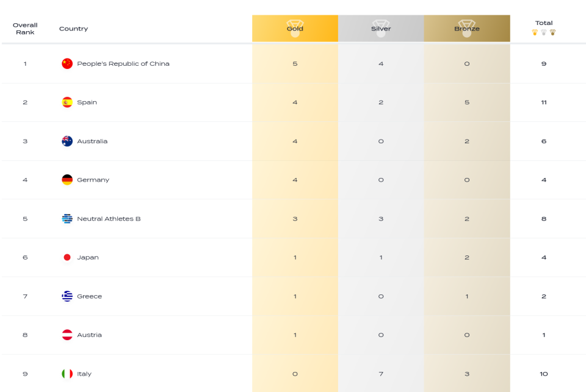Select Spain's total of 11 medals

[x=544, y=102]
